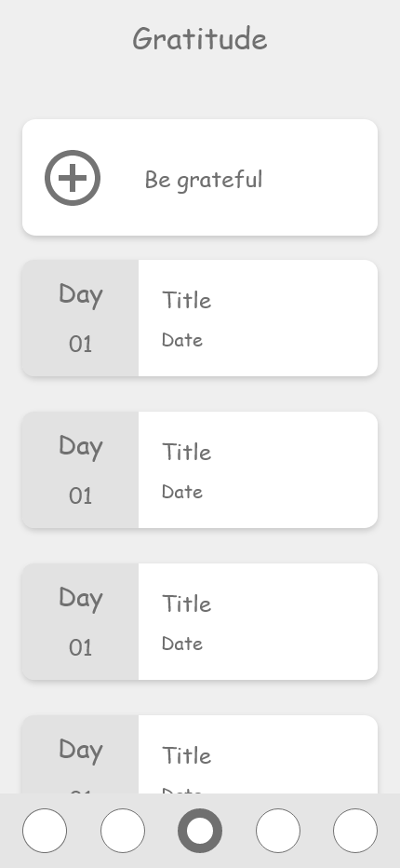This screenshot has width=400, height=868.
Task: Open the Be grateful card
Action: coord(200,177)
